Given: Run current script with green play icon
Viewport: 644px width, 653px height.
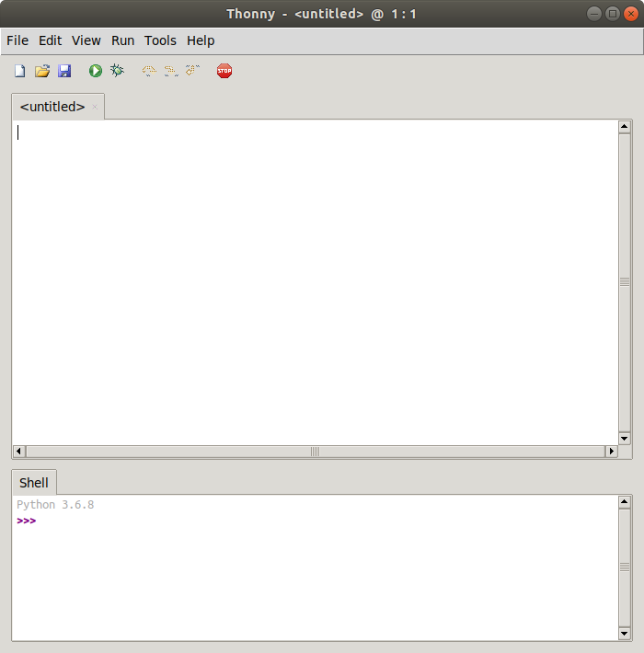Looking at the screenshot, I should coord(96,71).
